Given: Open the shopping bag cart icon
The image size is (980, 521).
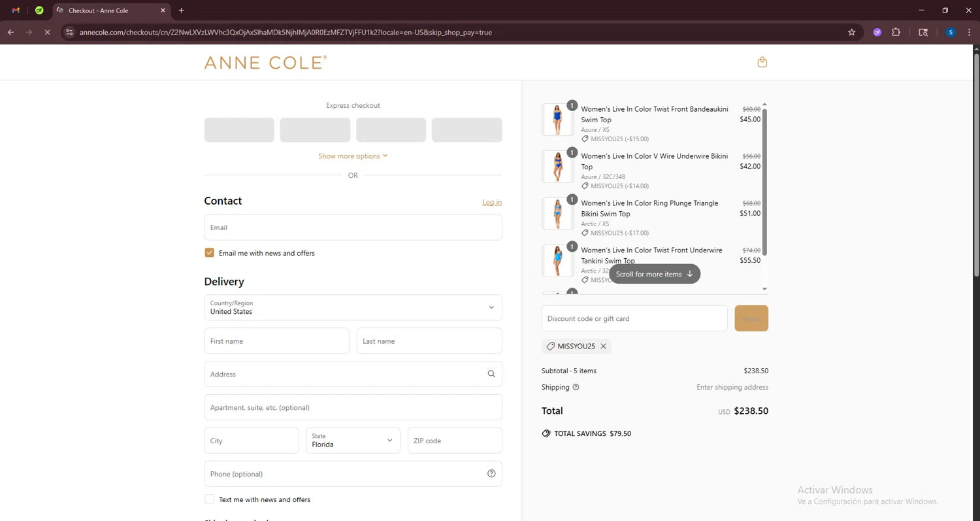Looking at the screenshot, I should tap(762, 62).
